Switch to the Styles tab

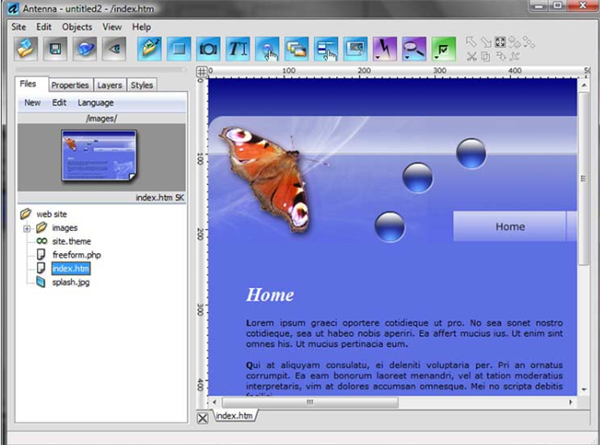coord(142,85)
